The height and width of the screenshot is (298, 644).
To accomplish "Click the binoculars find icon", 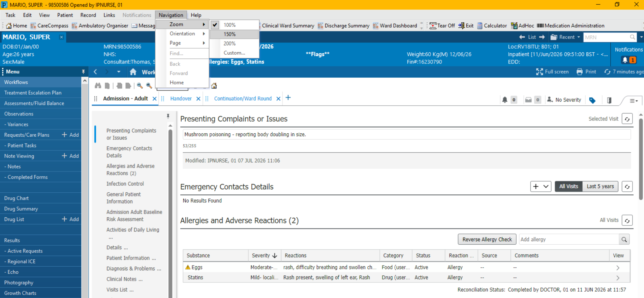I will point(98,86).
